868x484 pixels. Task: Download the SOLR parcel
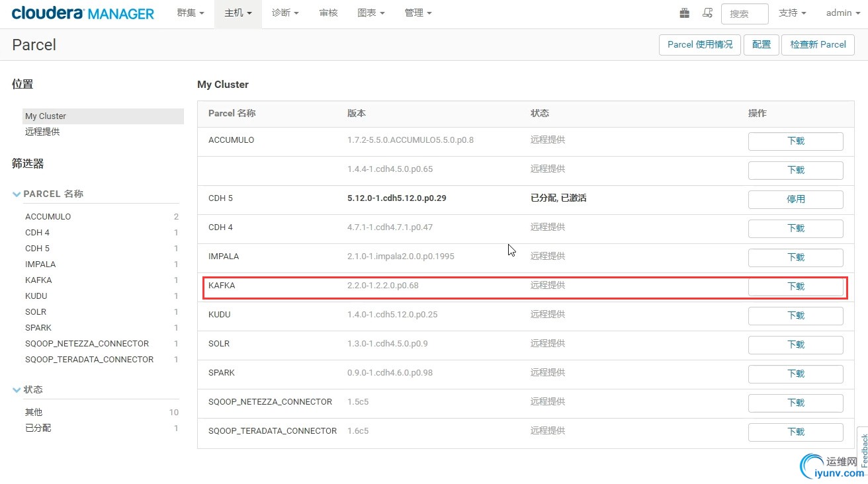coord(795,344)
